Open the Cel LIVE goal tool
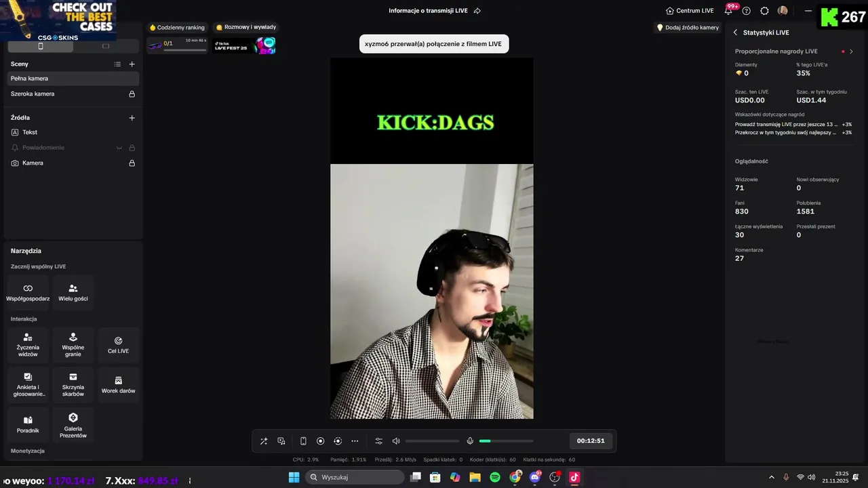The width and height of the screenshot is (868, 488). 118,345
